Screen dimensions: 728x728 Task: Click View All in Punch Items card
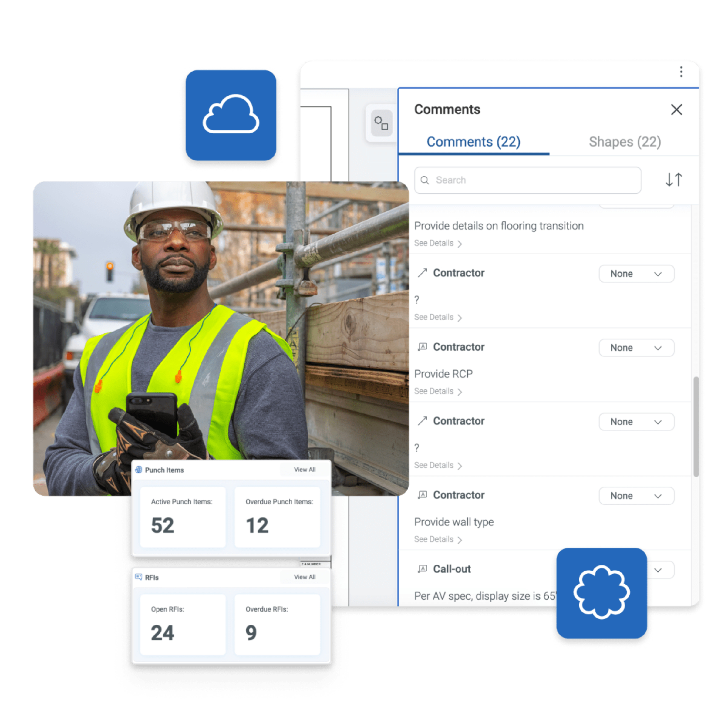(305, 470)
